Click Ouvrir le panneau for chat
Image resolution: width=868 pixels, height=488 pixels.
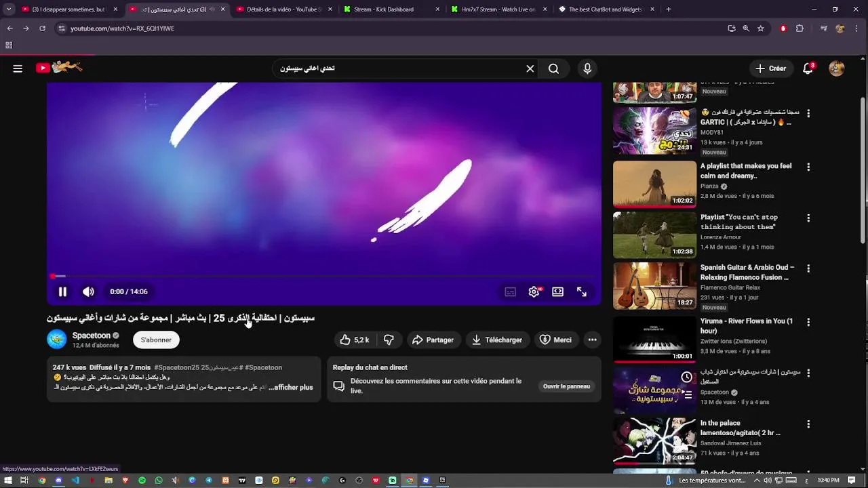pos(566,386)
